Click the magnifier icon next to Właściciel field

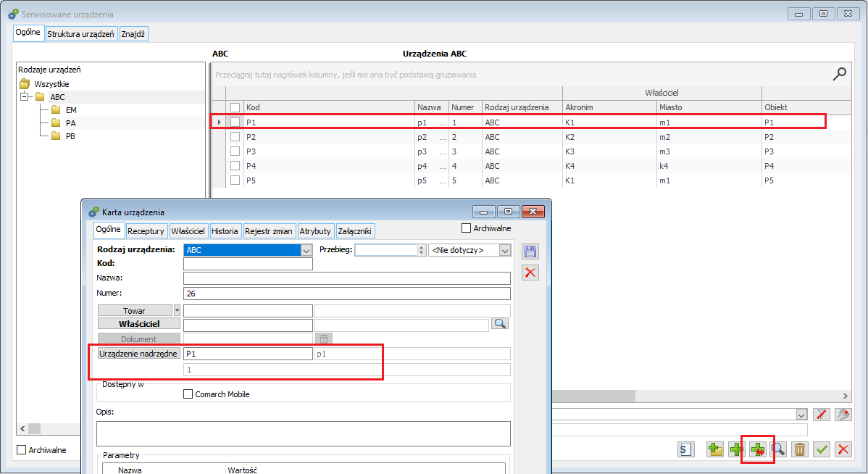[x=500, y=324]
